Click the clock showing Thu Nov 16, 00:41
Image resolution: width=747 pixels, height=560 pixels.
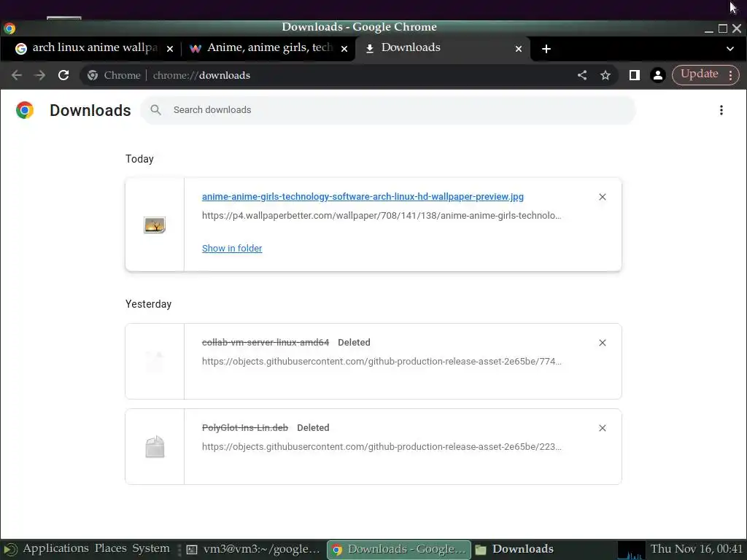coord(697,549)
